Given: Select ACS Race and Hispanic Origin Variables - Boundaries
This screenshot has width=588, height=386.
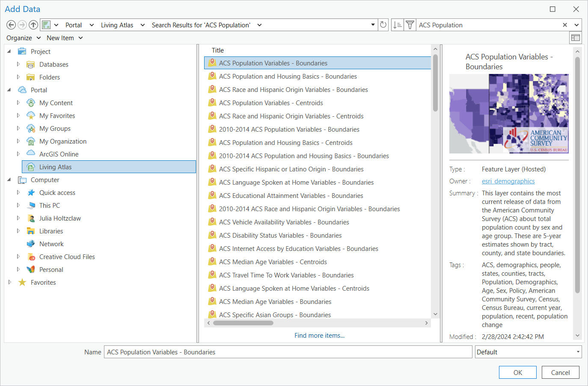Looking at the screenshot, I should point(318,90).
